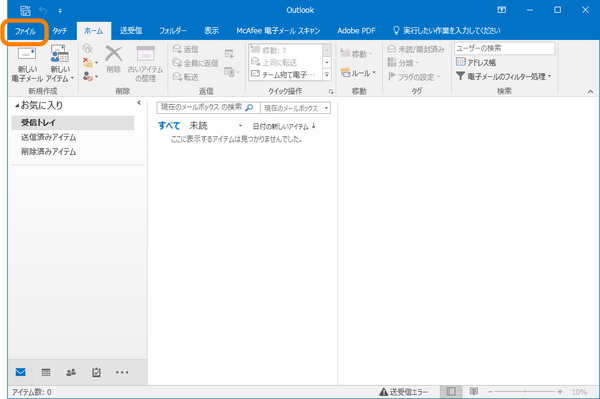Viewport: 600px width, 399px height.
Task: Switch to People view icon
Action: point(71,372)
